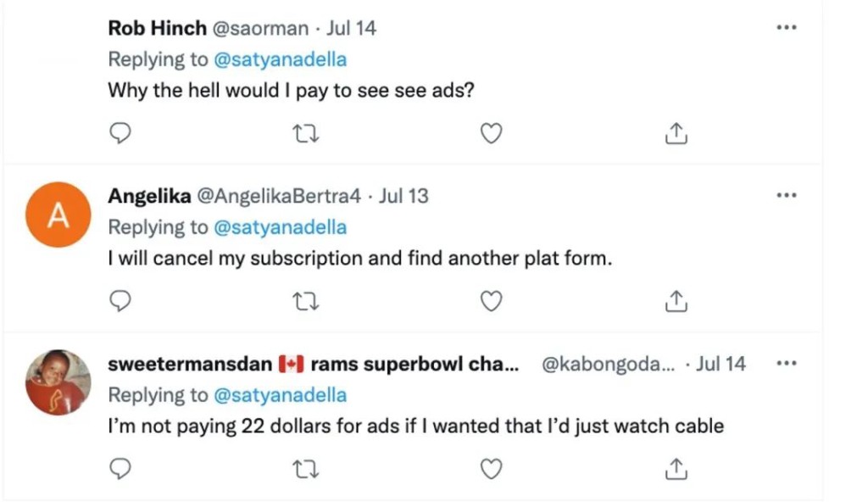Like sweetermansdan's 22 dollars tweet

pyautogui.click(x=491, y=468)
